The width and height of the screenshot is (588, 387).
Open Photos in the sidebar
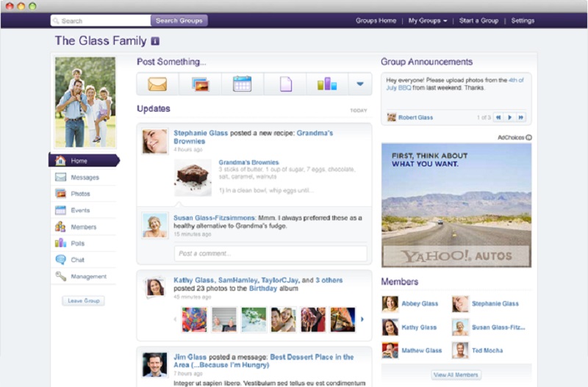tap(83, 194)
